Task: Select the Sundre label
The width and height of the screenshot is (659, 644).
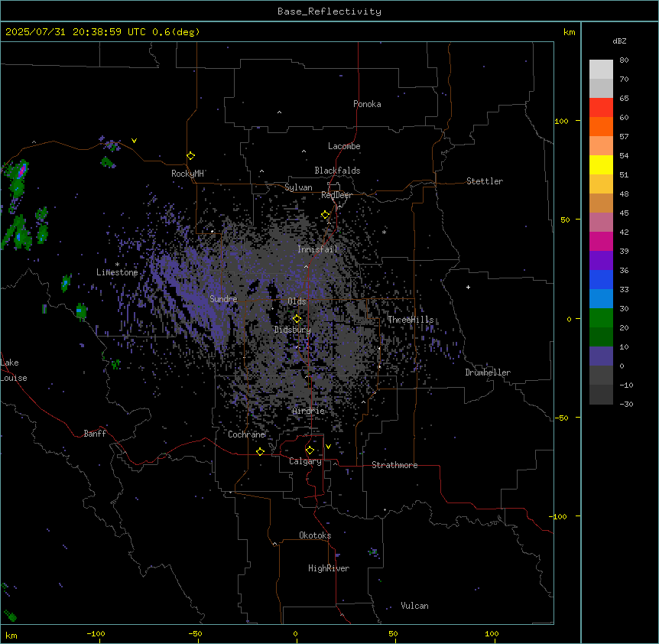Action: pos(223,299)
